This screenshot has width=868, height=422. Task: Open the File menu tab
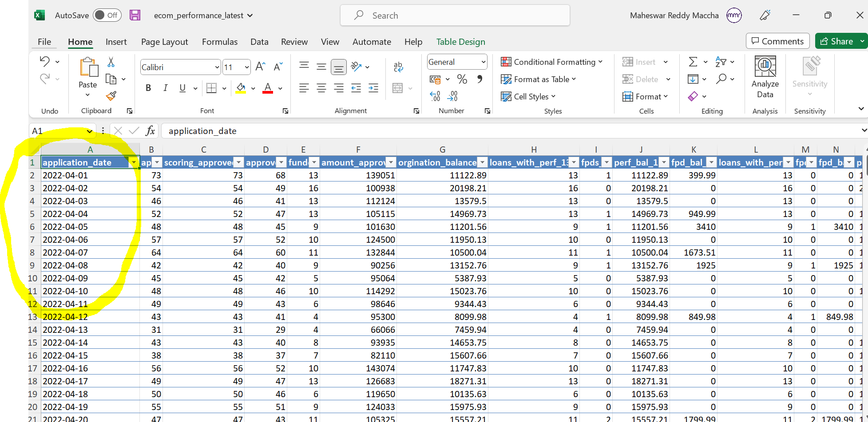[44, 42]
